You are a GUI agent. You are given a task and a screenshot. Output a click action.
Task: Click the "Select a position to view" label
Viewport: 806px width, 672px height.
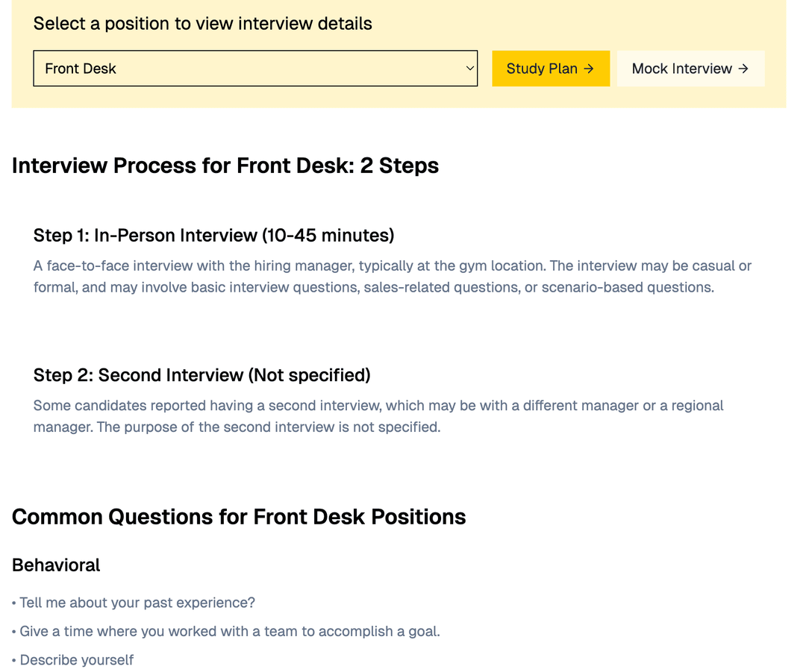click(x=202, y=23)
